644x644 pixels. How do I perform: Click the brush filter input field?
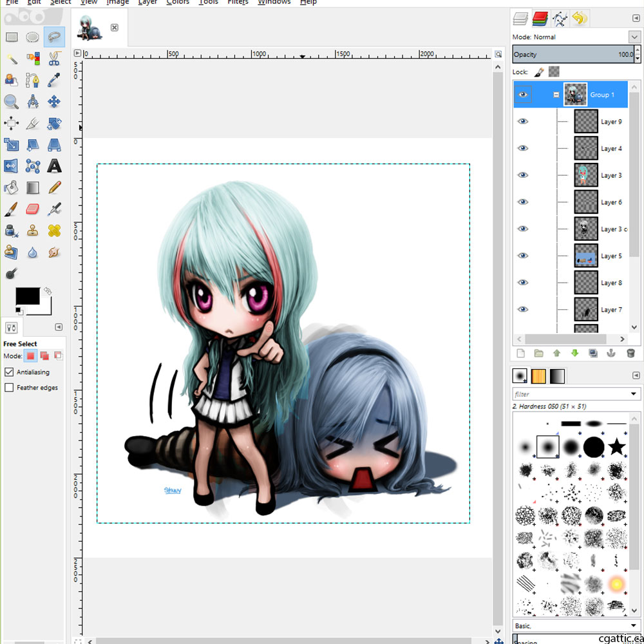[570, 393]
